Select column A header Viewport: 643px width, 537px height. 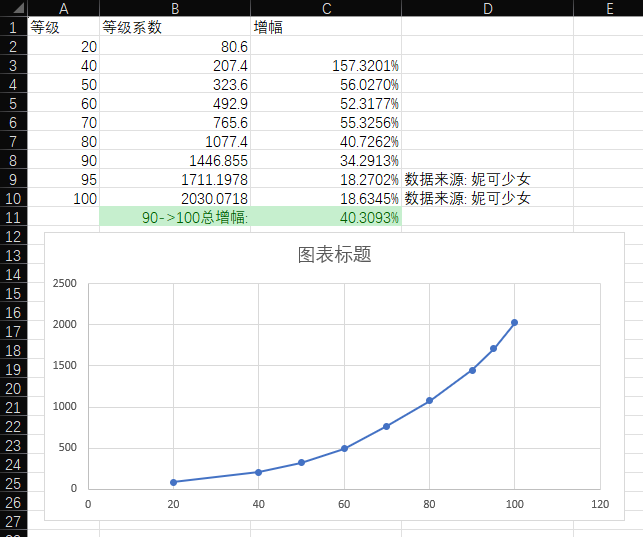click(63, 8)
